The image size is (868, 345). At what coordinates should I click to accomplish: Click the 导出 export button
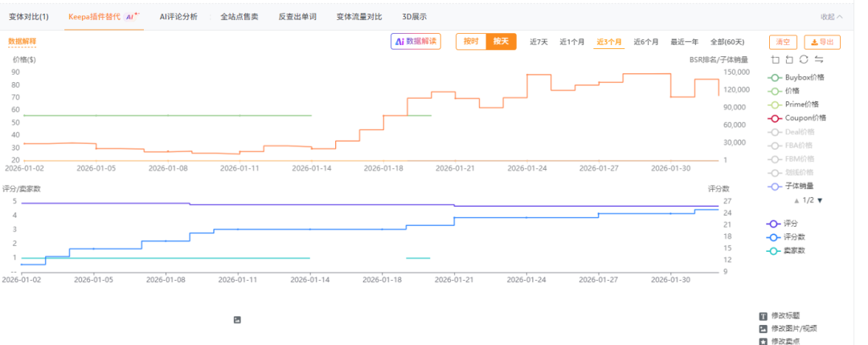[821, 42]
